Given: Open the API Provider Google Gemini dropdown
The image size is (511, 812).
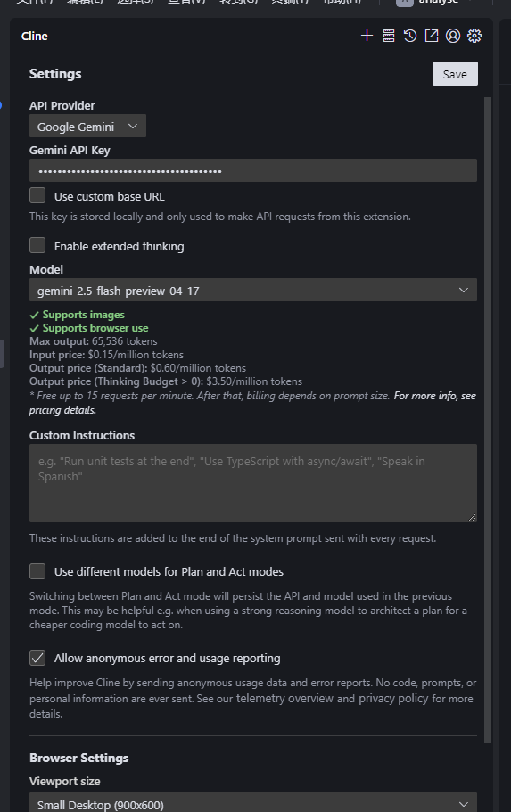Looking at the screenshot, I should [x=87, y=126].
